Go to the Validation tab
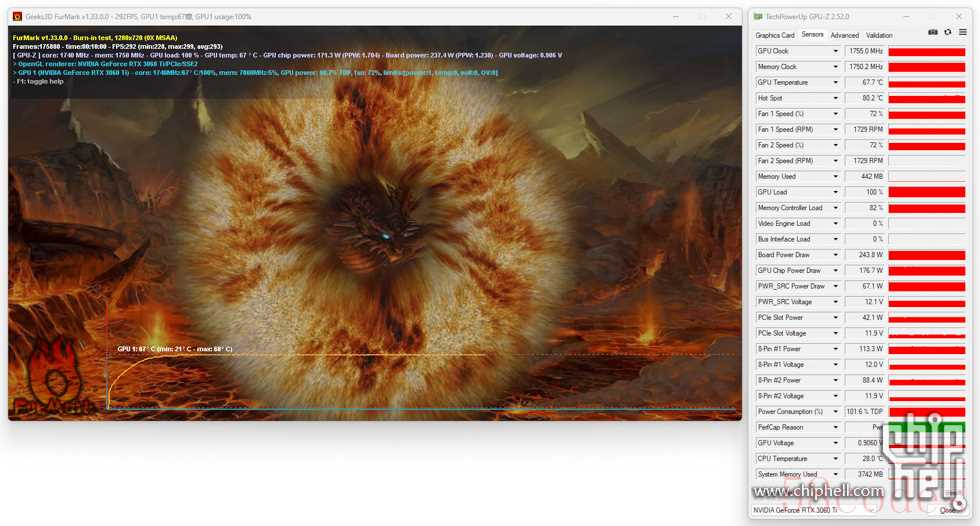 coord(879,35)
